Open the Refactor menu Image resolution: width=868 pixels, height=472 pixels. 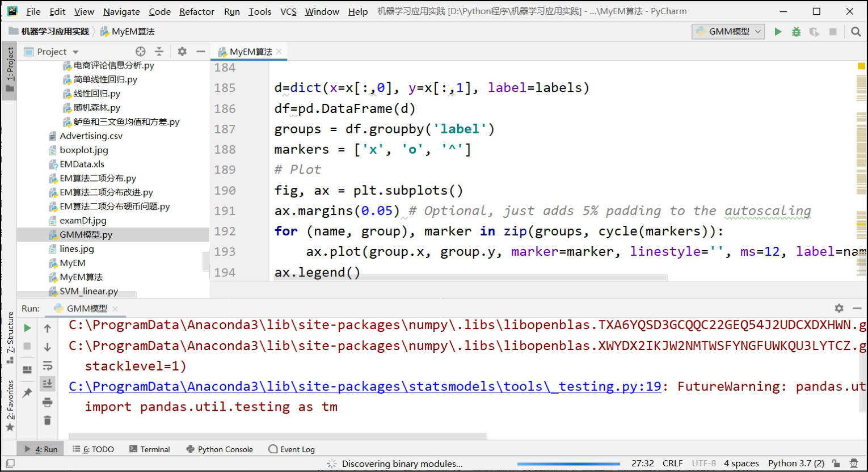point(196,11)
